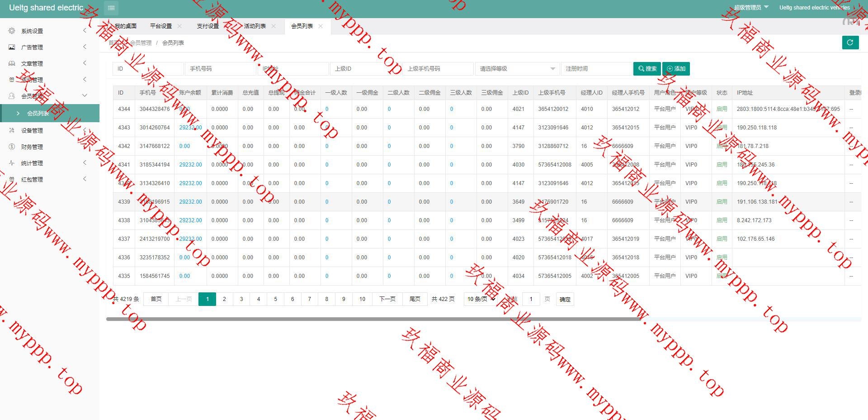Image resolution: width=868 pixels, height=420 pixels.
Task: Open the 请选择等级 level dropdown
Action: pyautogui.click(x=517, y=69)
